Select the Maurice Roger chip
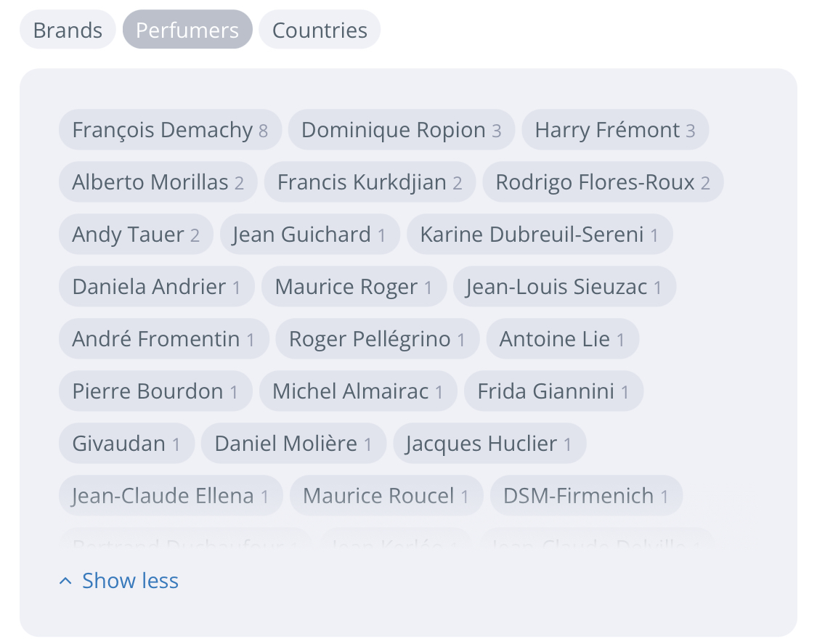The width and height of the screenshot is (817, 644). (x=354, y=287)
